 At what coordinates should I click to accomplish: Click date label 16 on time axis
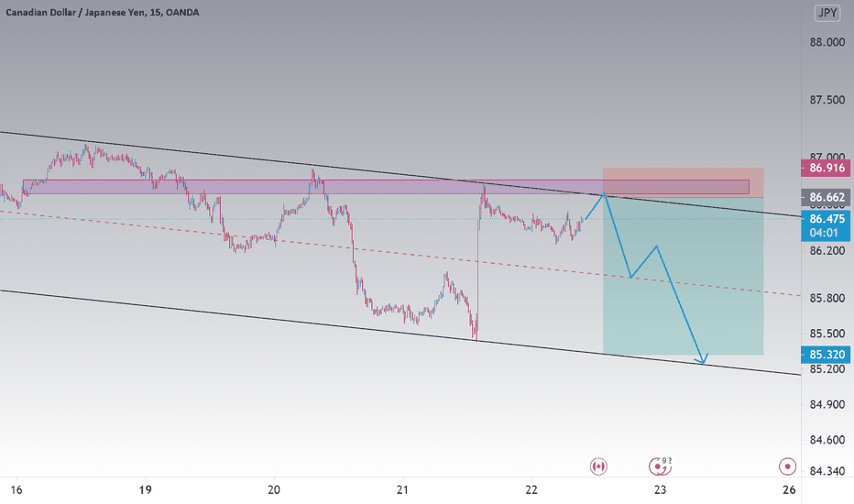[x=16, y=490]
